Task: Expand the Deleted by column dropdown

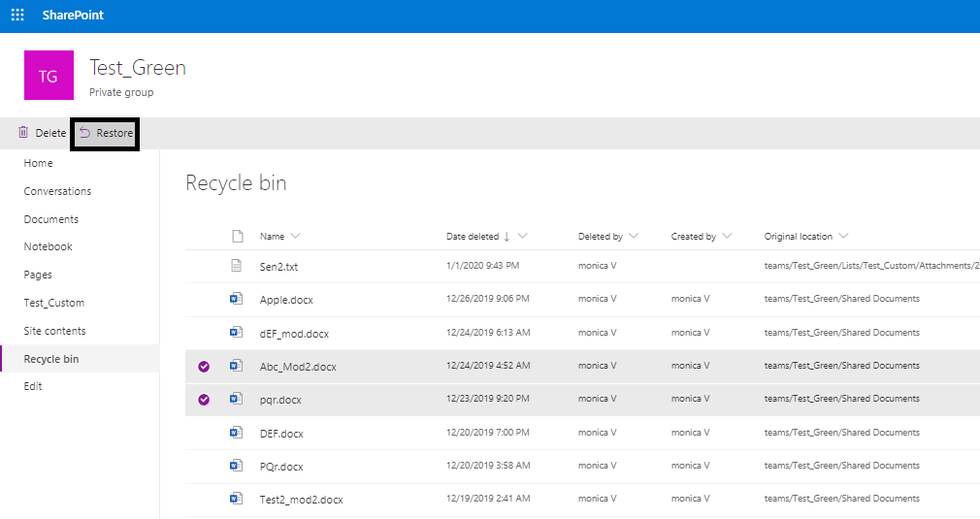Action: tap(634, 236)
